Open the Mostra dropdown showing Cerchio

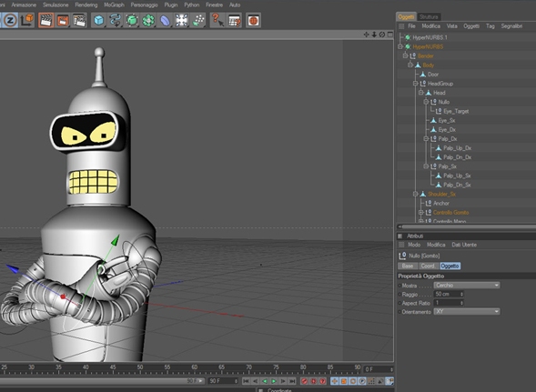pyautogui.click(x=467, y=285)
